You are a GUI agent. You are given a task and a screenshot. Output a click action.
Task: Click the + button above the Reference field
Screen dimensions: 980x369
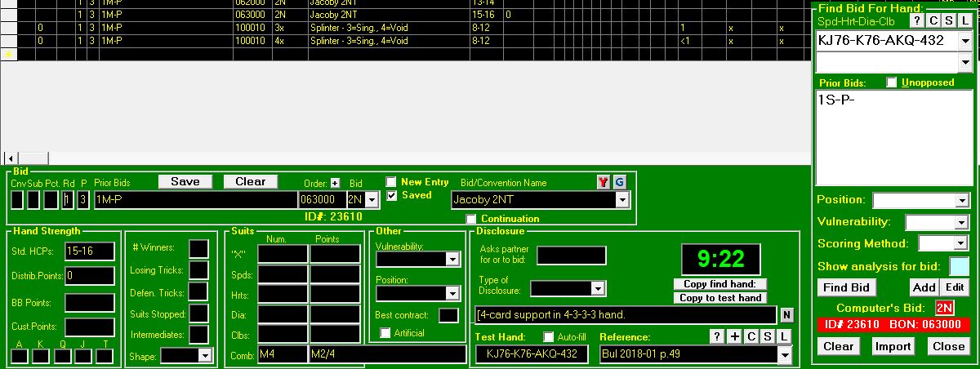pos(734,337)
